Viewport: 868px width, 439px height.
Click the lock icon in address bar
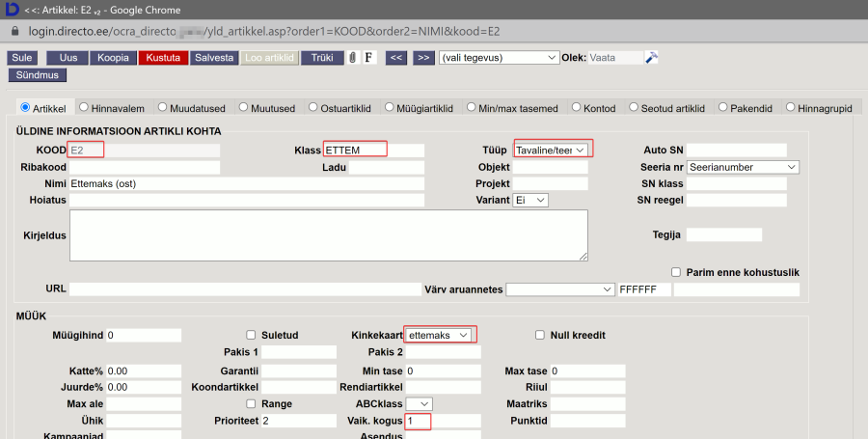point(14,31)
